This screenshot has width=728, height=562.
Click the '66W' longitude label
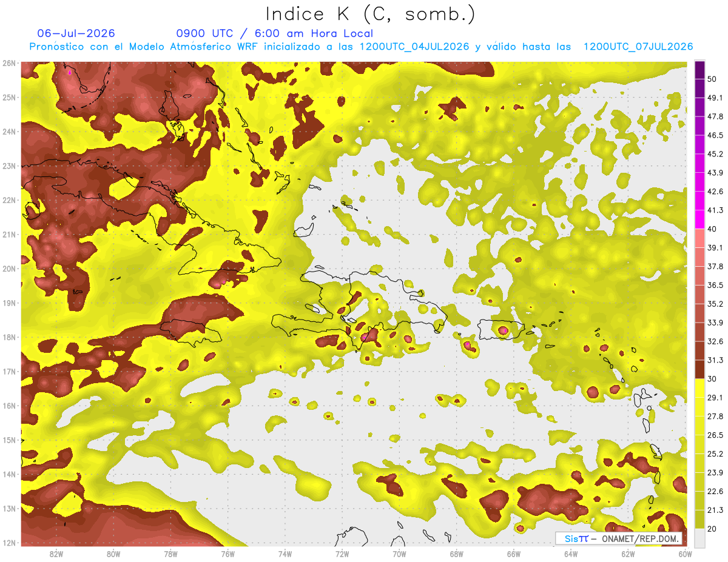click(514, 554)
